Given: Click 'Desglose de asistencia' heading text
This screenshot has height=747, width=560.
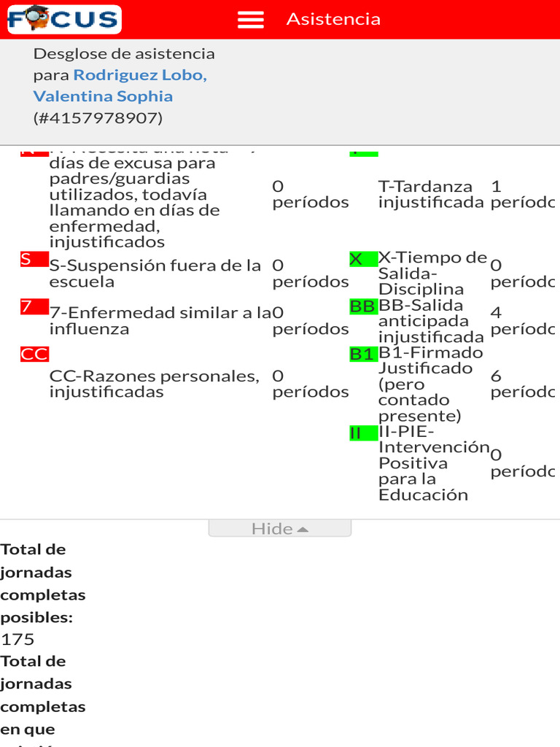Looking at the screenshot, I should [124, 54].
